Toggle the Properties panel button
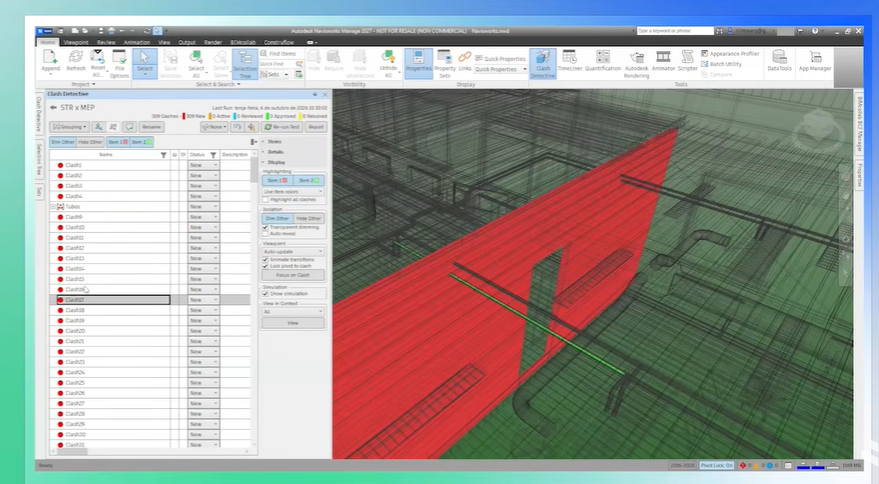Screen dimensions: 879x484 pyautogui.click(x=418, y=63)
